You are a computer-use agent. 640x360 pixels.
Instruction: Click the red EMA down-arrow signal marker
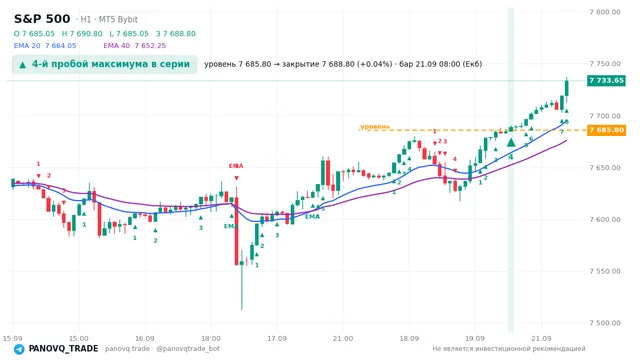pyautogui.click(x=236, y=178)
